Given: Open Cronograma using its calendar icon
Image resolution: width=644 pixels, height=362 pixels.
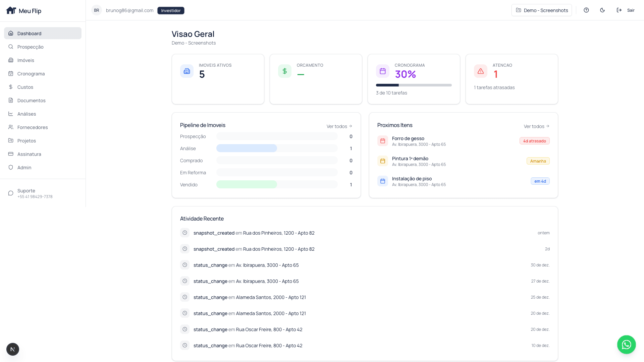Looking at the screenshot, I should [11, 73].
